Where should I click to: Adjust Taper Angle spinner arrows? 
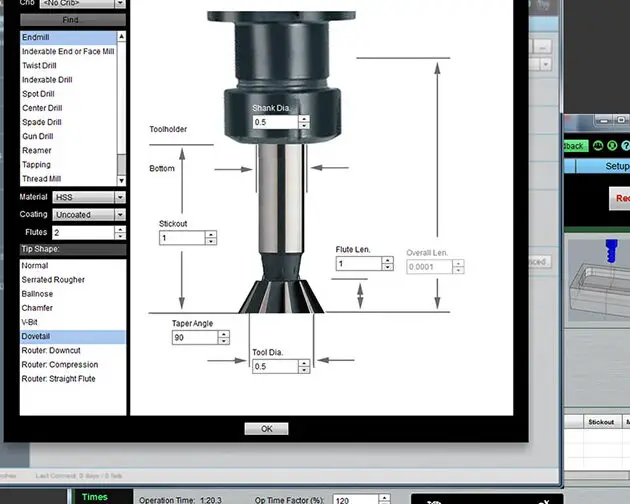[223, 338]
